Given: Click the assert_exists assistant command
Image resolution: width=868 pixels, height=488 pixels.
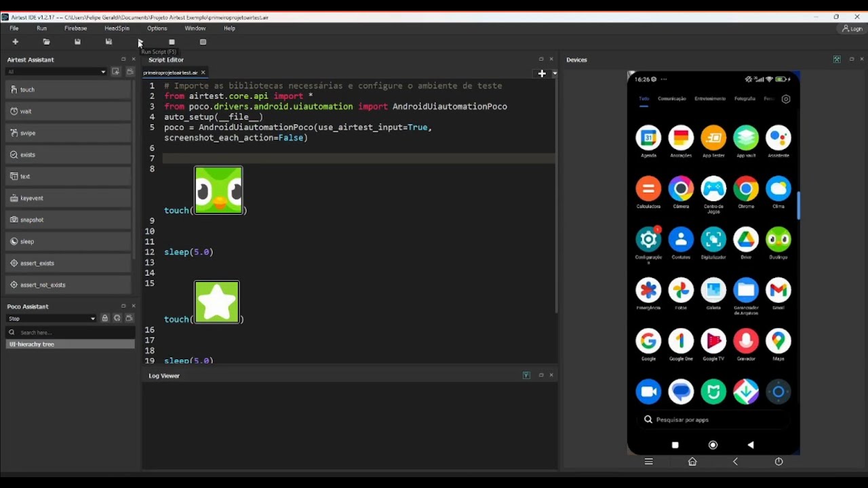Looking at the screenshot, I should tap(68, 263).
